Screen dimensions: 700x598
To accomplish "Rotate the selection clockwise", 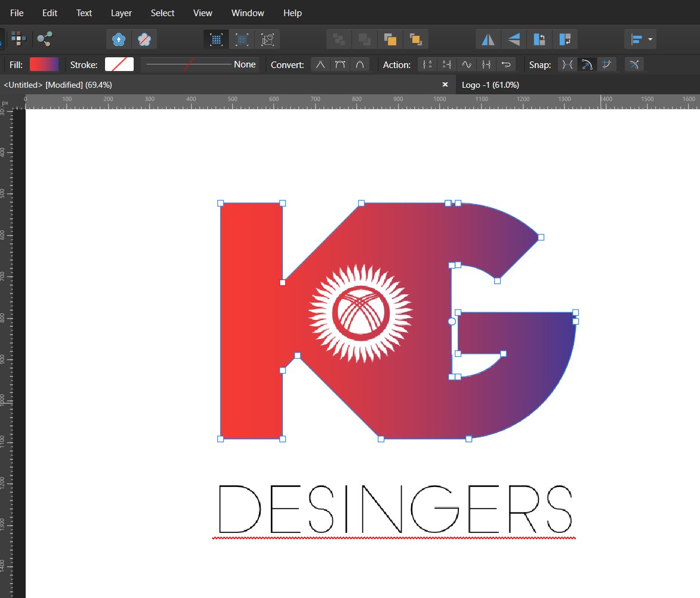I will click(x=565, y=39).
